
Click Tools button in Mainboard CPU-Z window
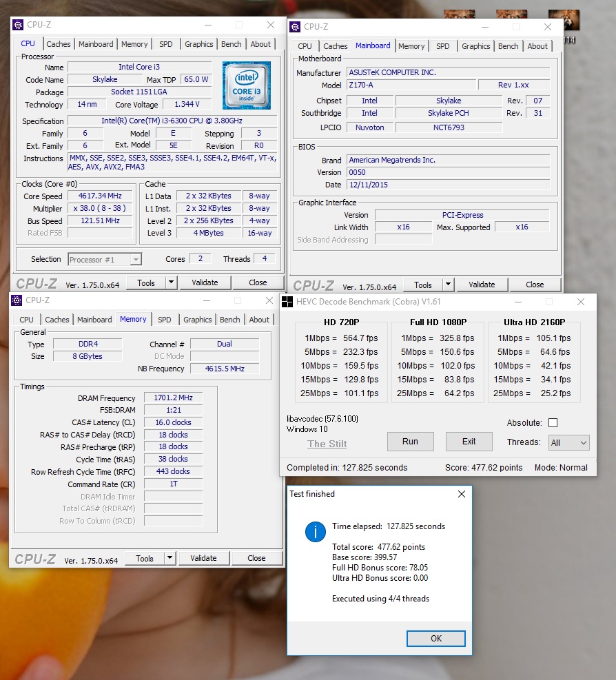[x=423, y=285]
